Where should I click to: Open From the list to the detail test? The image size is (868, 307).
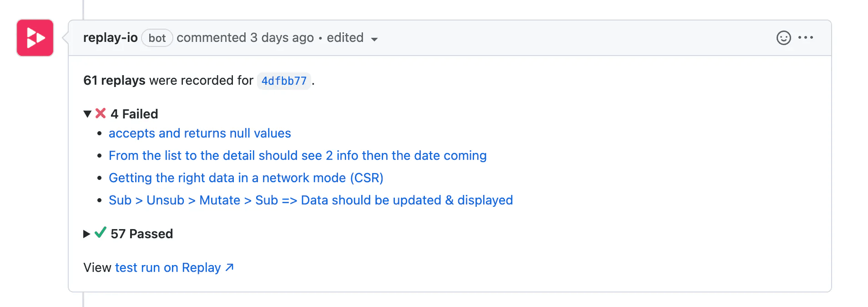pyautogui.click(x=298, y=155)
